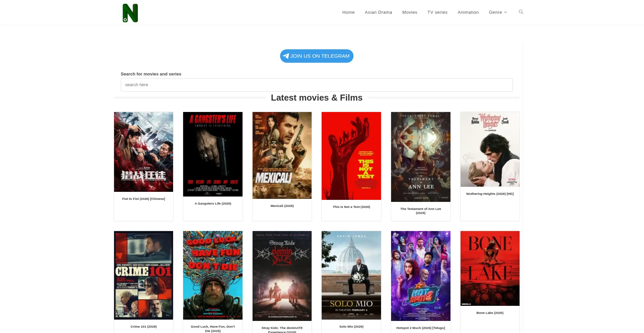Open the Mexicali movie poster
This screenshot has height=333, width=644.
click(x=282, y=155)
